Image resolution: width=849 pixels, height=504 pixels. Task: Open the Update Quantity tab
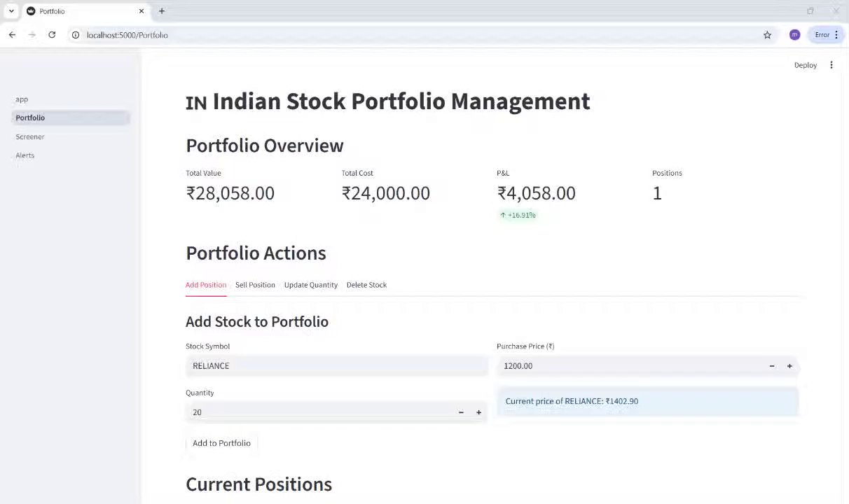pos(310,285)
